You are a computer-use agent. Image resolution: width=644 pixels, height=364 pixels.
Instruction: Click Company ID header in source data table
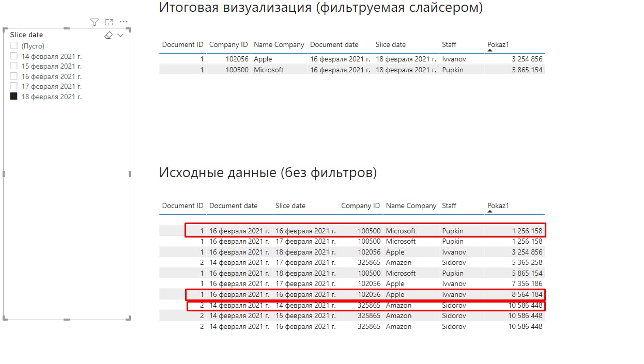pyautogui.click(x=361, y=205)
